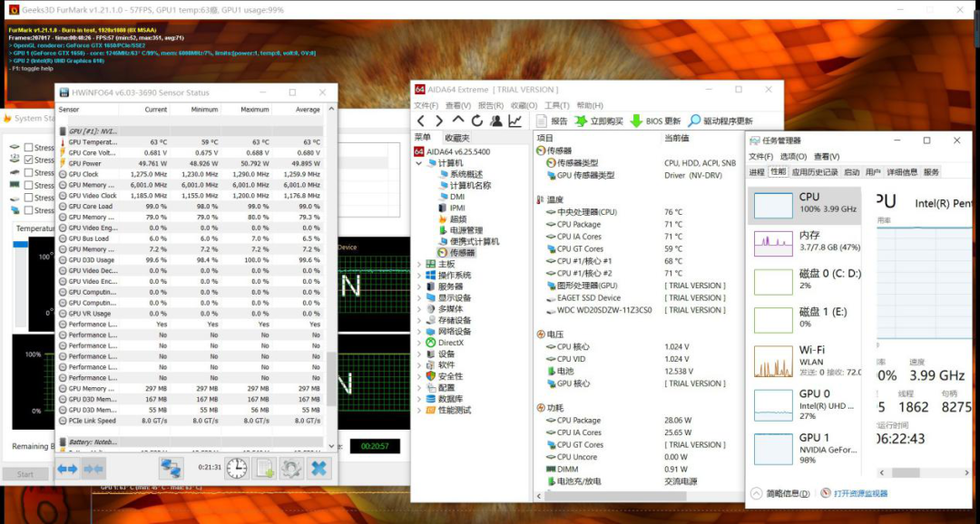980x524 pixels.
Task: Collapse the 计算机 tree node in AIDA64
Action: tap(418, 163)
